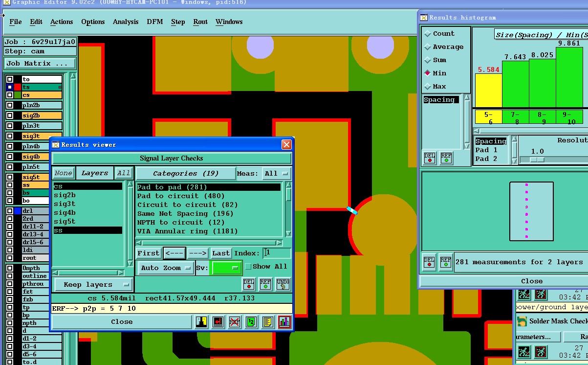This screenshot has height=365, width=588.
Task: Go to previous result with left arrow button
Action: (174, 253)
